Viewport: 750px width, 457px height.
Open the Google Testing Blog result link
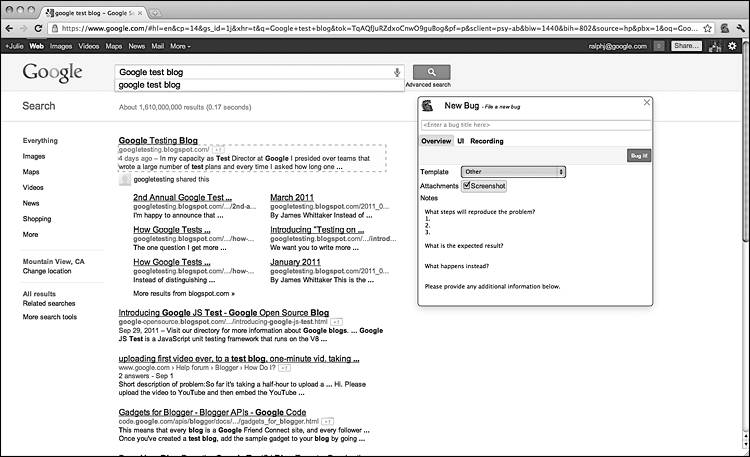coord(158,141)
